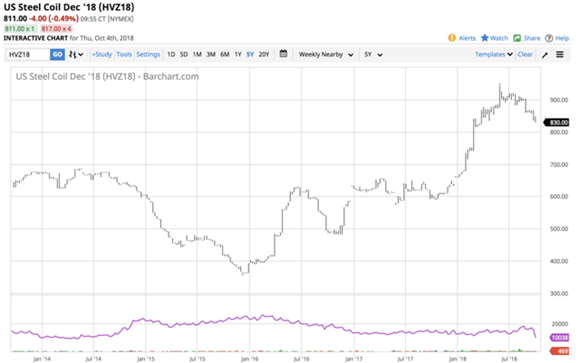Open the chart type bar icon
The width and height of the screenshot is (580, 363).
(x=76, y=54)
